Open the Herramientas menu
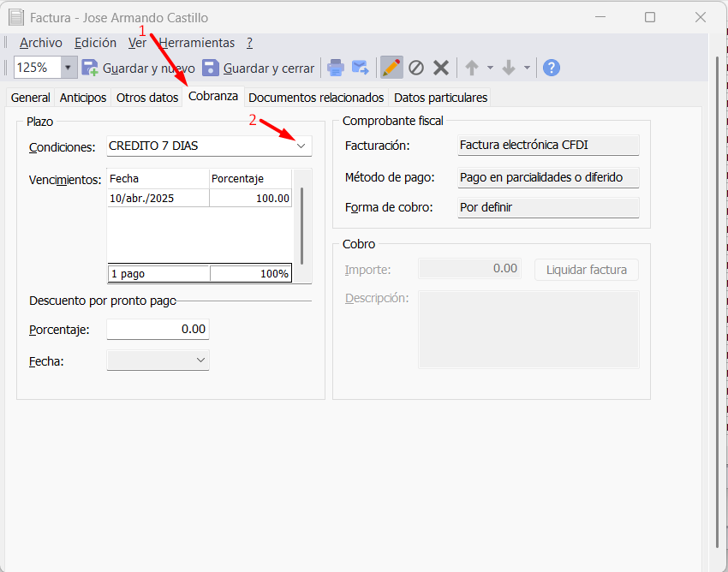 coord(197,43)
